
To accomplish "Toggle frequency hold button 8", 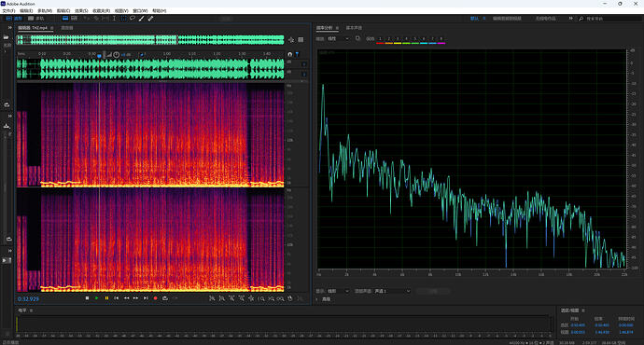I will (x=441, y=39).
